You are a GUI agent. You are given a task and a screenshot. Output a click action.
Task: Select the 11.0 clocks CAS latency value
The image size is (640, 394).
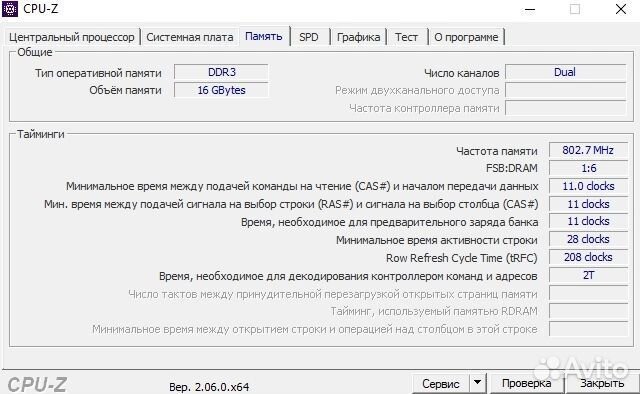588,186
